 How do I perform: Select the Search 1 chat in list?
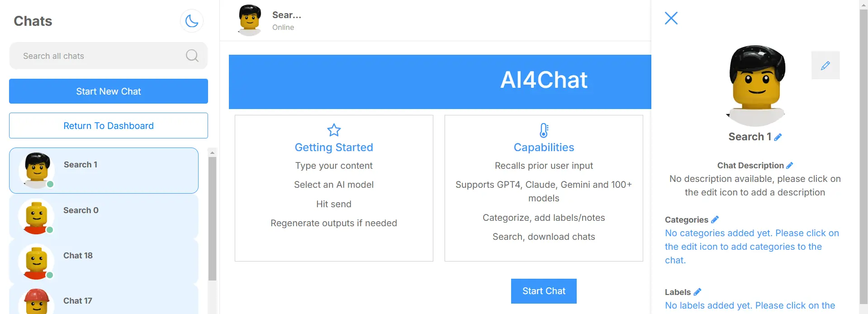[x=104, y=171]
